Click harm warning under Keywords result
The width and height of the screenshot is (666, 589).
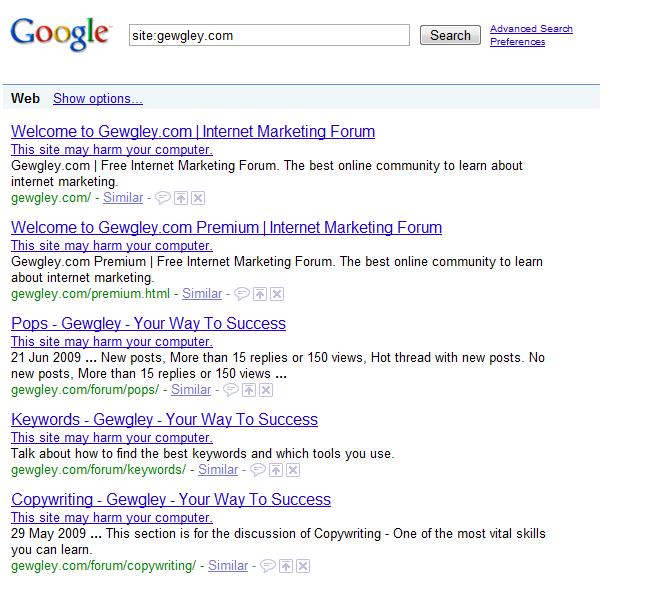click(x=112, y=437)
